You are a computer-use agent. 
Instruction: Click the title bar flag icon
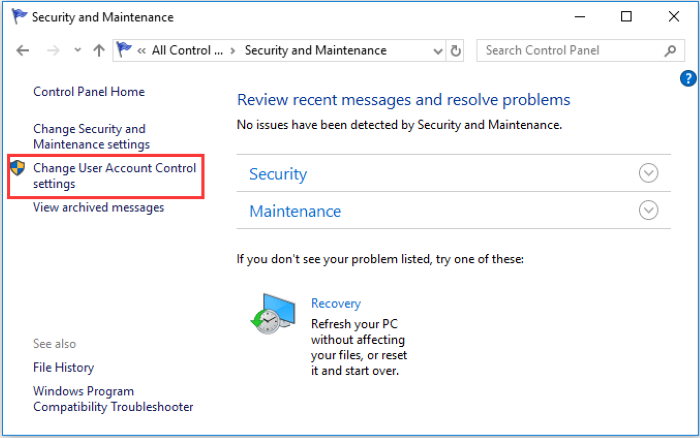[x=19, y=17]
